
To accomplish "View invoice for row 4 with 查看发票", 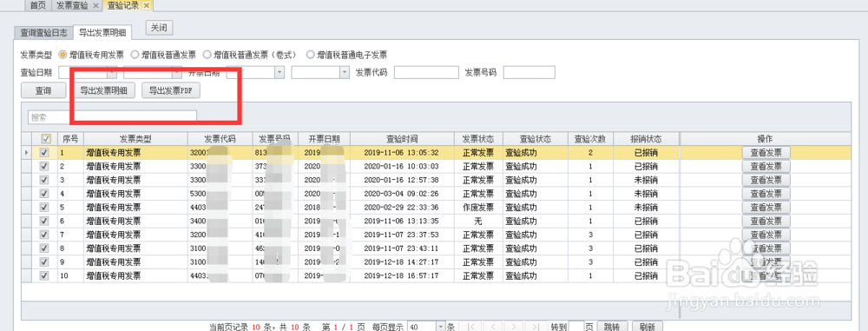I will point(766,194).
